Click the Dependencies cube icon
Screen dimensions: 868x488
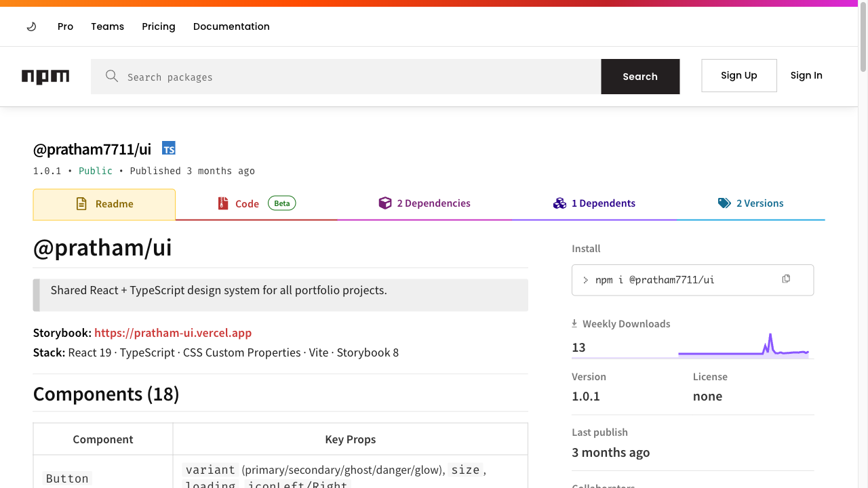(x=385, y=203)
